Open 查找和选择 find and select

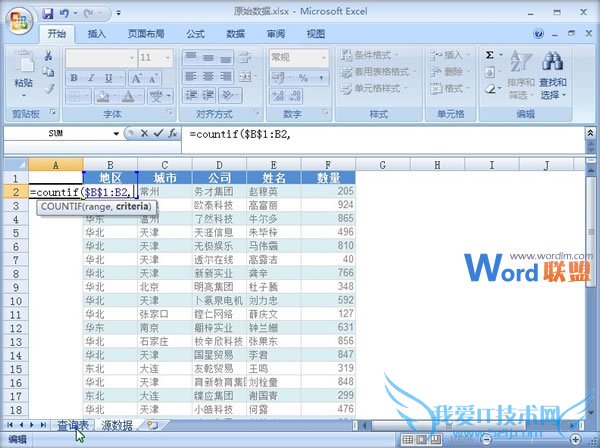coord(553,75)
